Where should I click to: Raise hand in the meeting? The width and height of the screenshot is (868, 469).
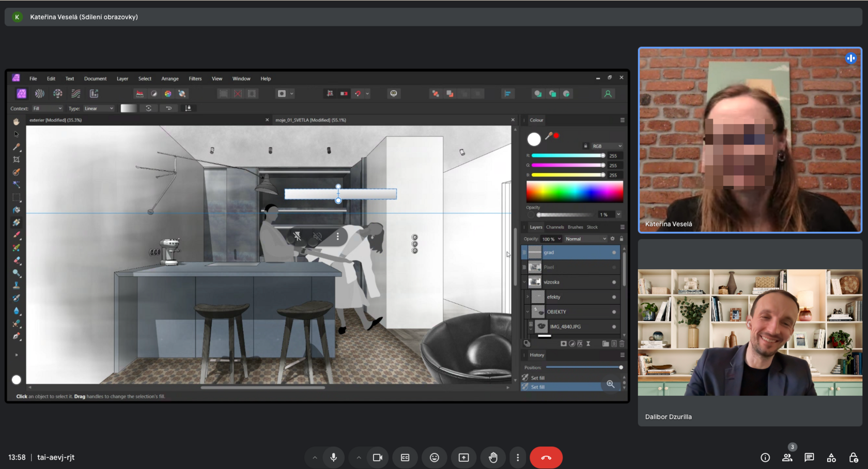pos(493,458)
